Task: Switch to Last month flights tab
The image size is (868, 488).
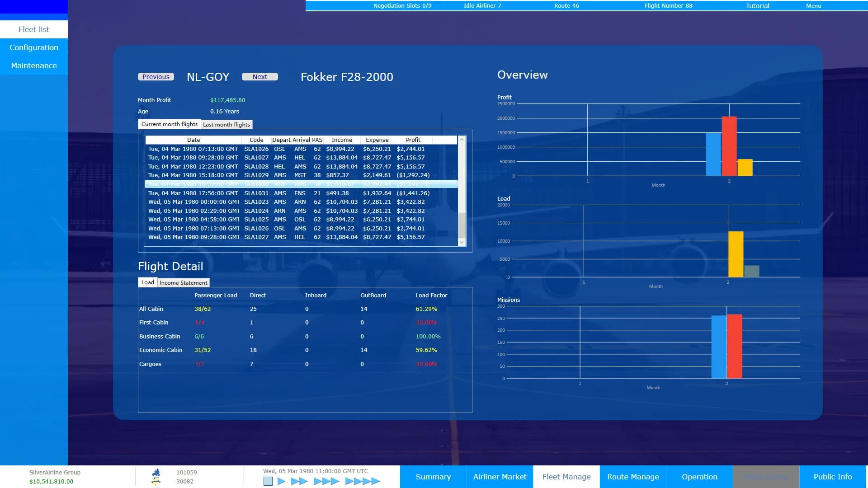Action: pyautogui.click(x=226, y=125)
